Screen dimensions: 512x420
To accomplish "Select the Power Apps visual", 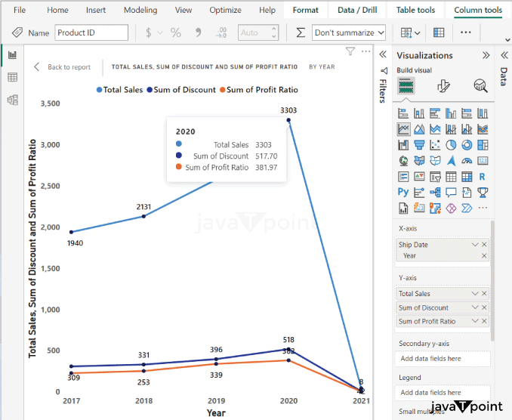I will pos(451,208).
